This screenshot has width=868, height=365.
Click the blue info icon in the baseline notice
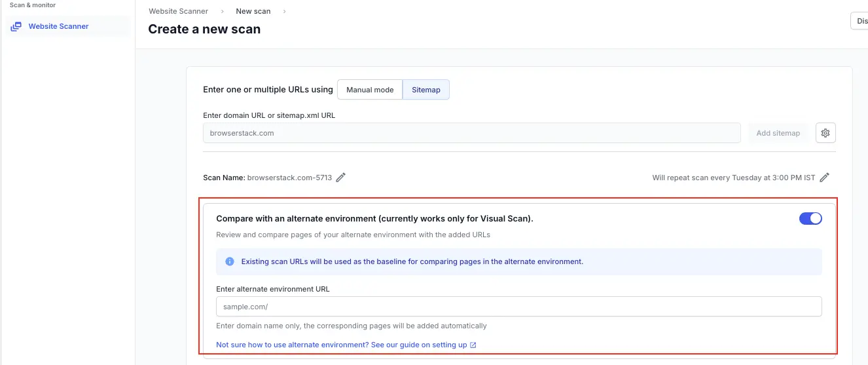(230, 261)
